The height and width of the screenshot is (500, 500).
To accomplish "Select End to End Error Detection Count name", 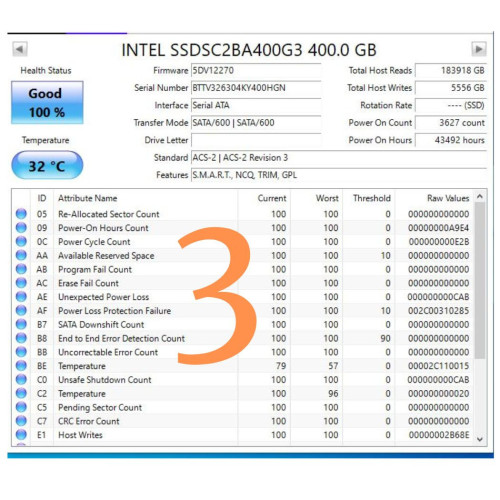I will (x=121, y=338).
